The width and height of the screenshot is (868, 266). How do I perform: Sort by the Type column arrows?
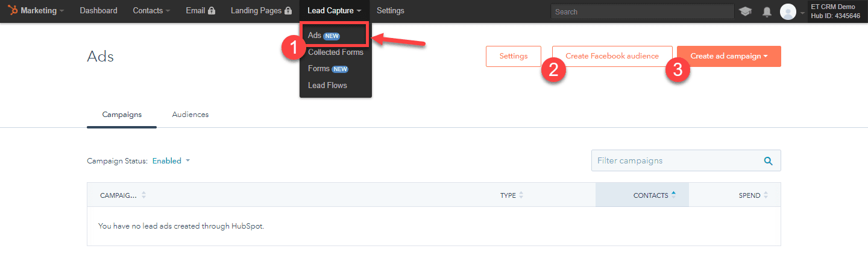pyautogui.click(x=521, y=195)
